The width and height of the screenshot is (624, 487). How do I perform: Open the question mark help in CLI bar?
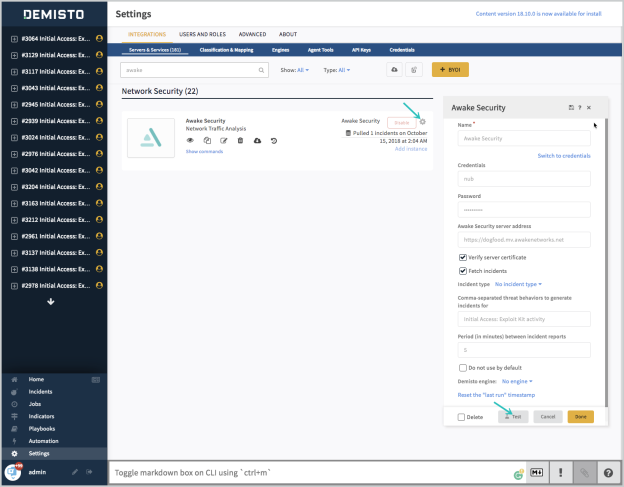608,473
